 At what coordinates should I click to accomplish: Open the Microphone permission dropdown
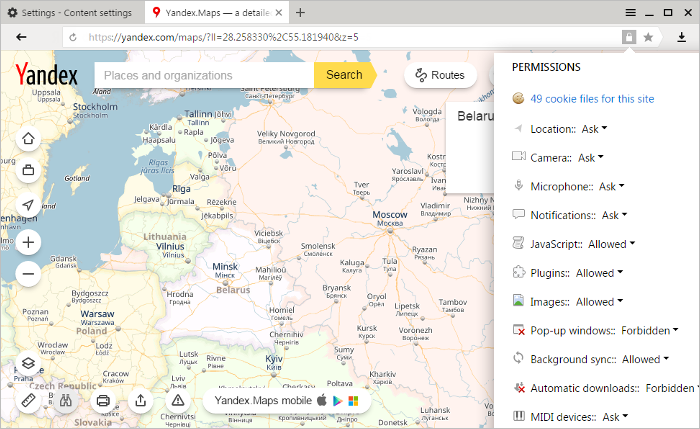click(x=612, y=186)
